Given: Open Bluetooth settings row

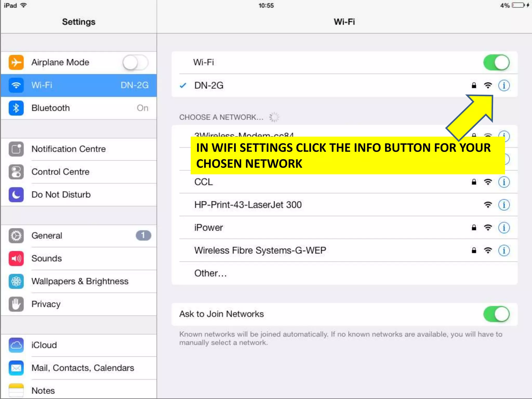Looking at the screenshot, I should [79, 108].
